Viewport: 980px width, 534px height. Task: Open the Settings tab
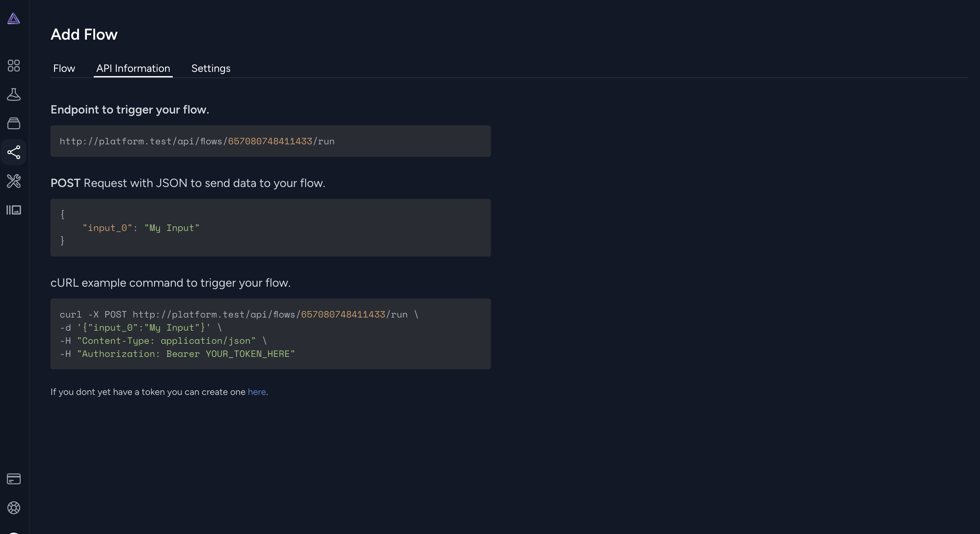[x=211, y=69]
